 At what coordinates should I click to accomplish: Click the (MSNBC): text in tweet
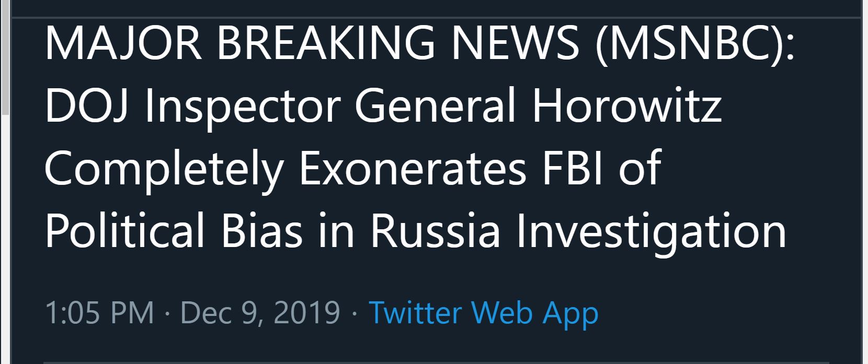tap(695, 44)
